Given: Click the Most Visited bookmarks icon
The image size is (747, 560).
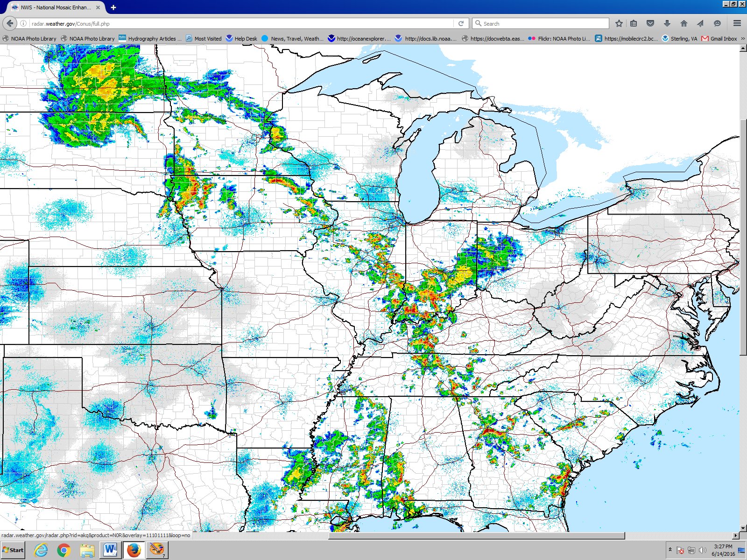Looking at the screenshot, I should click(188, 39).
